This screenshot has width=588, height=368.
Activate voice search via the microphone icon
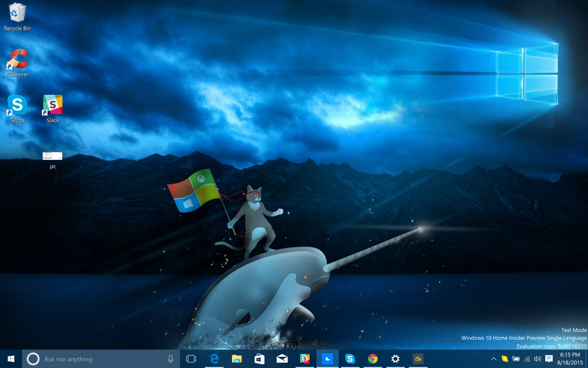171,359
